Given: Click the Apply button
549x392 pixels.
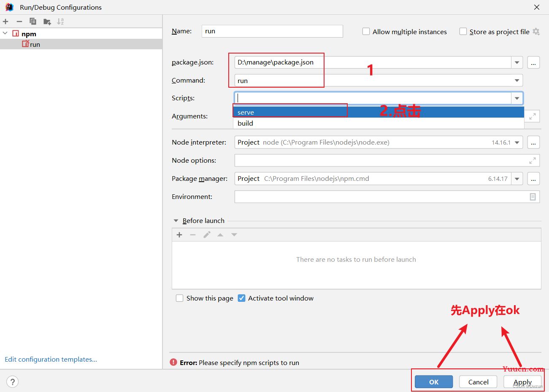Looking at the screenshot, I should (x=522, y=382).
